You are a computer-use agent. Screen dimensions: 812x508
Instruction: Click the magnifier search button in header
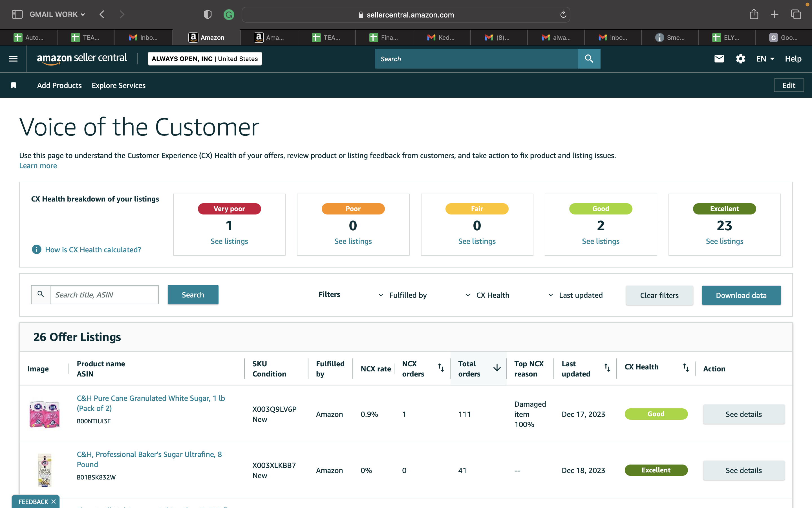(589, 59)
